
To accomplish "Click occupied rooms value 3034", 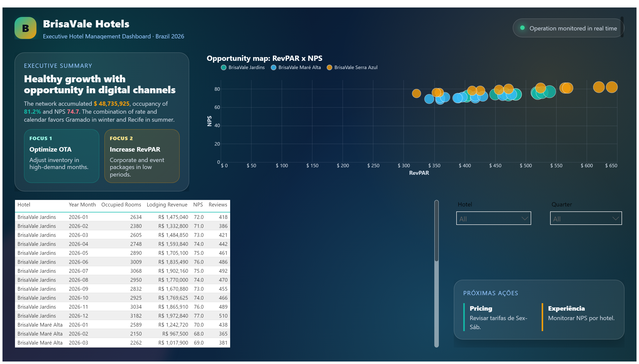I will tap(136, 307).
